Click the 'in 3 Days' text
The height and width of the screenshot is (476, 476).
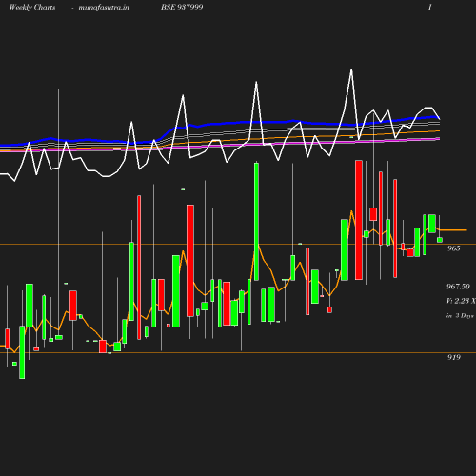pyautogui.click(x=460, y=316)
